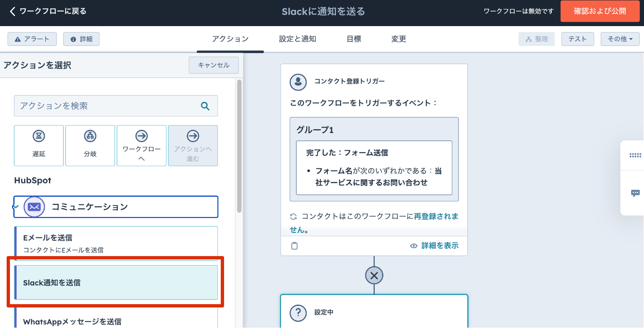This screenshot has height=329, width=644.
Task: Click the re-enrollment refresh icon
Action: pyautogui.click(x=293, y=217)
